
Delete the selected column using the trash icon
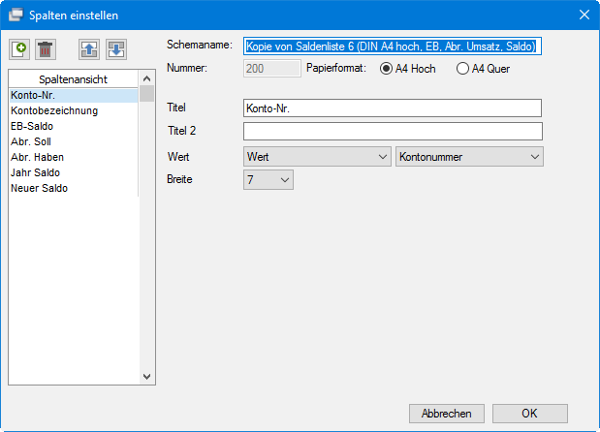(46, 50)
